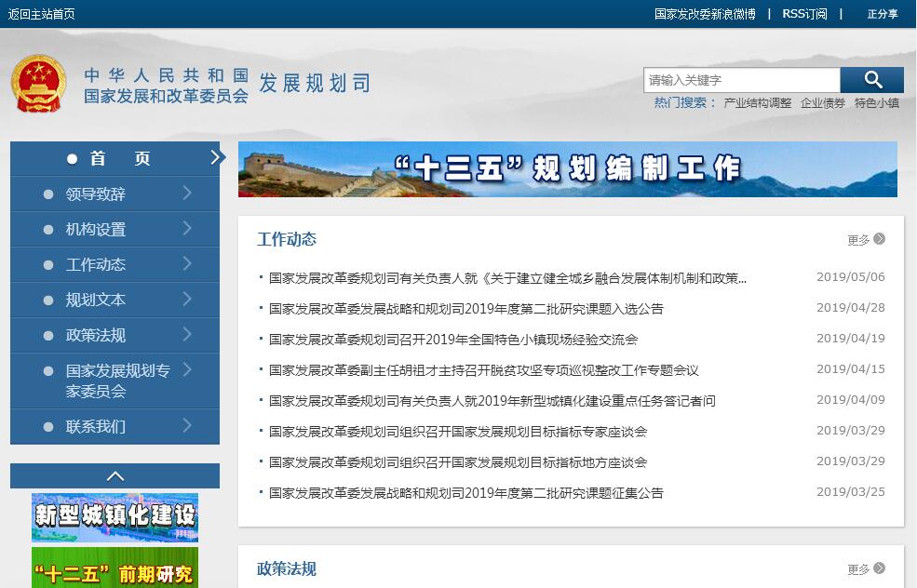The image size is (917, 588).
Task: Click RSS订阅 link
Action: [804, 14]
